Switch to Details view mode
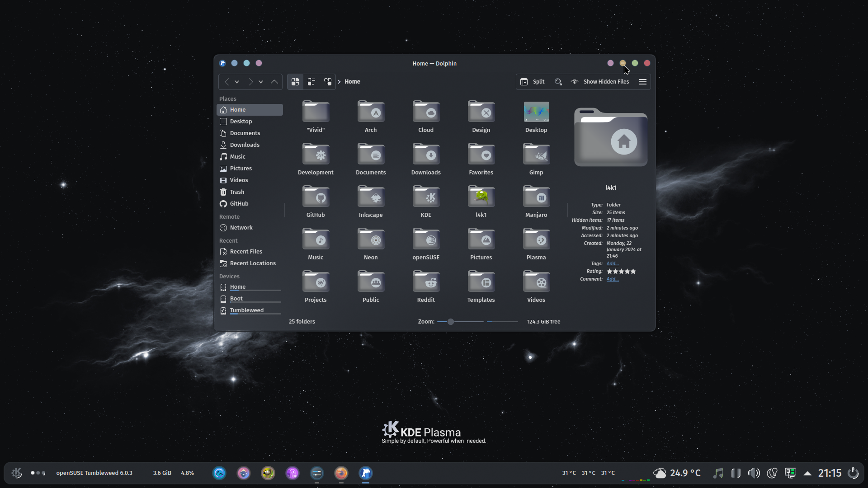Viewport: 868px width, 488px height. 328,82
